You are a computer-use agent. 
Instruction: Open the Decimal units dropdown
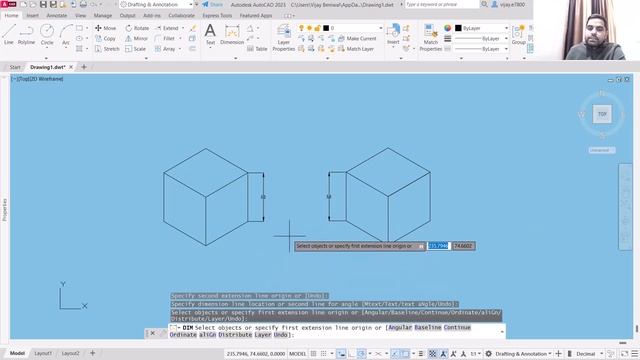coord(589,353)
